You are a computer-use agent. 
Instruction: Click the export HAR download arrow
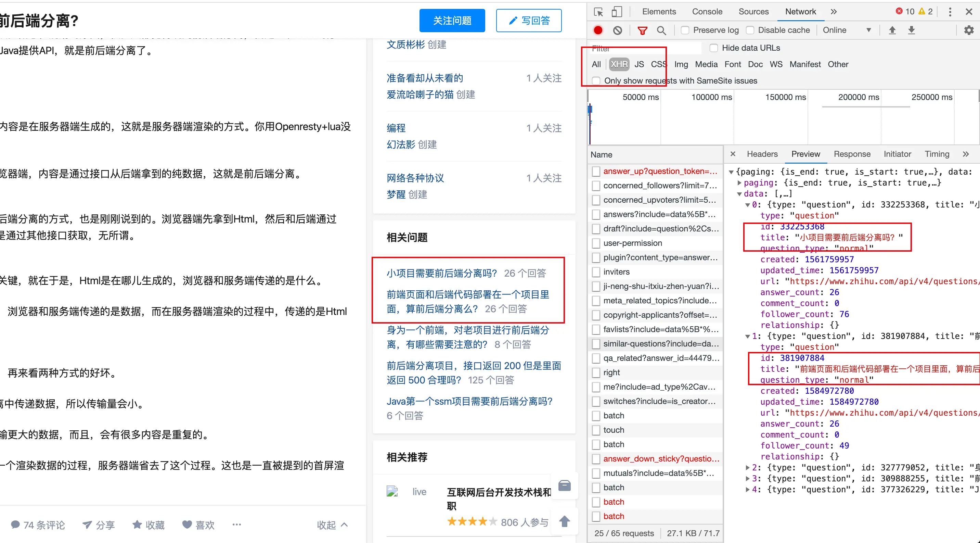pyautogui.click(x=912, y=30)
